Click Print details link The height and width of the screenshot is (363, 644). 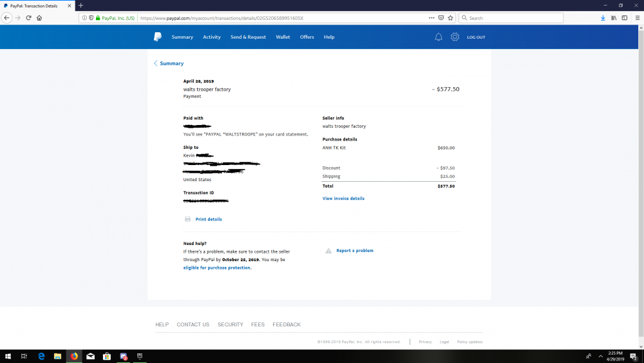(209, 219)
